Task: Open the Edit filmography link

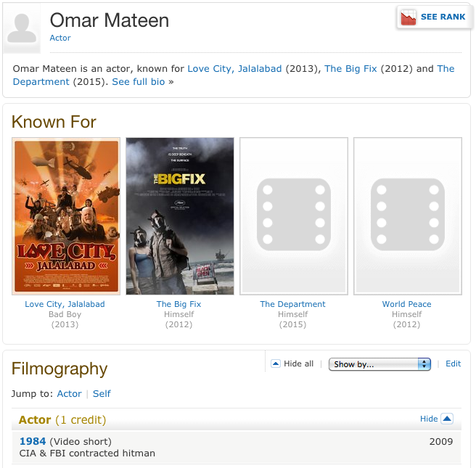Action: coord(453,364)
